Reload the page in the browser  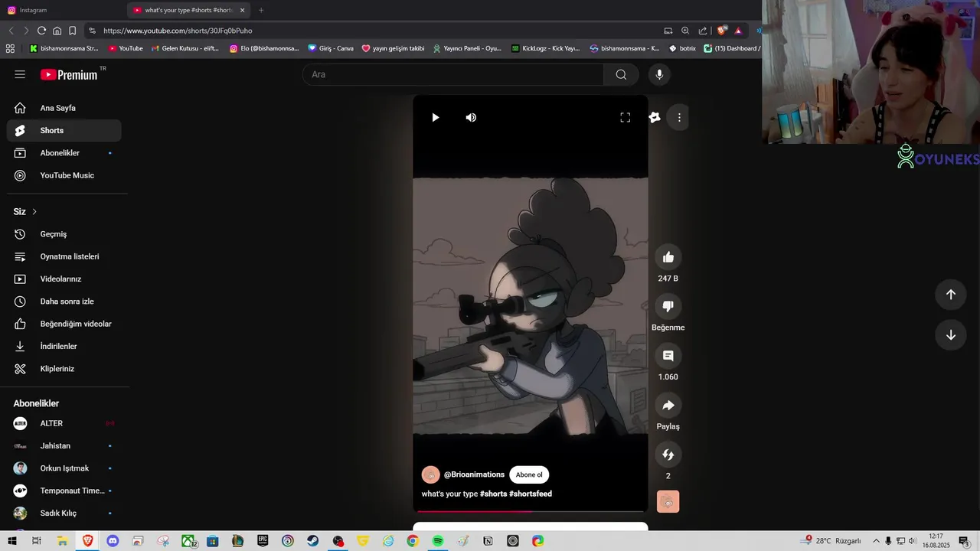(x=41, y=31)
